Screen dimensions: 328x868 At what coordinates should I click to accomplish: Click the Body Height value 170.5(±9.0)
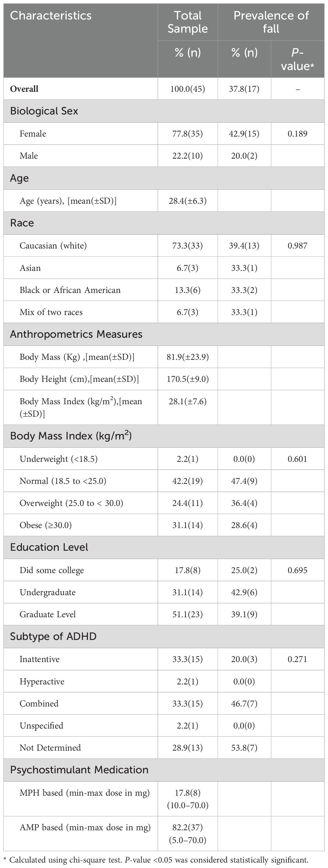pyautogui.click(x=188, y=379)
